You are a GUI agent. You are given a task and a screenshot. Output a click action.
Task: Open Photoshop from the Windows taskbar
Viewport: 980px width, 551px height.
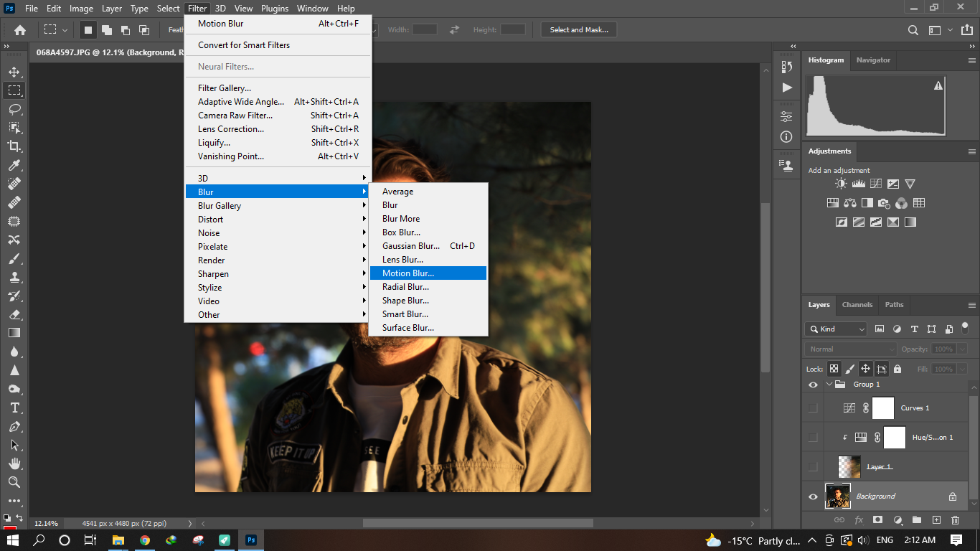(x=251, y=540)
